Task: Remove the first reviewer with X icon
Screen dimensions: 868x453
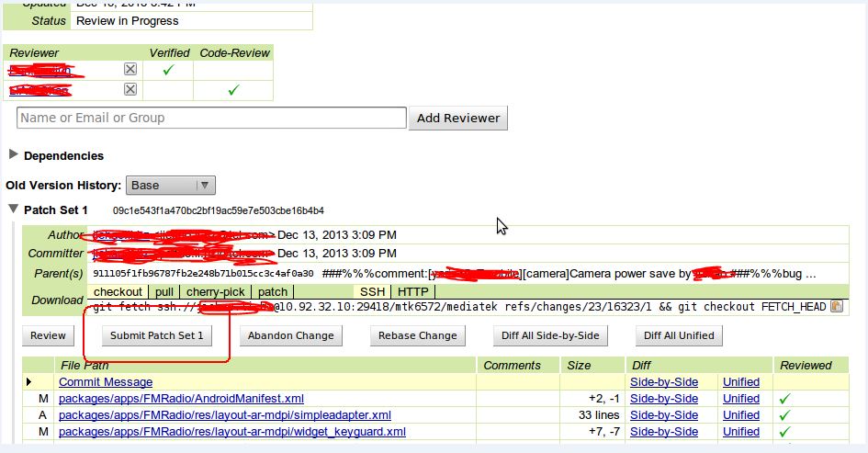Action: tap(130, 70)
